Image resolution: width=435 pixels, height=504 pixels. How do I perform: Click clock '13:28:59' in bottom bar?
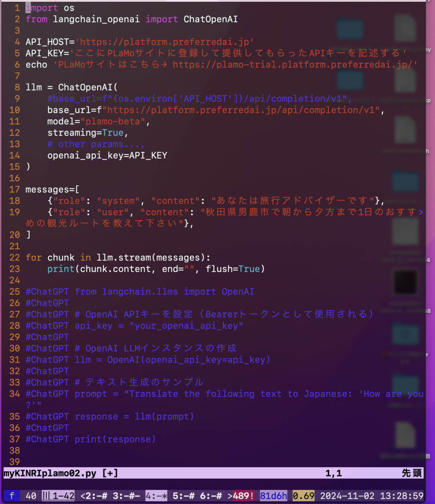[402, 496]
